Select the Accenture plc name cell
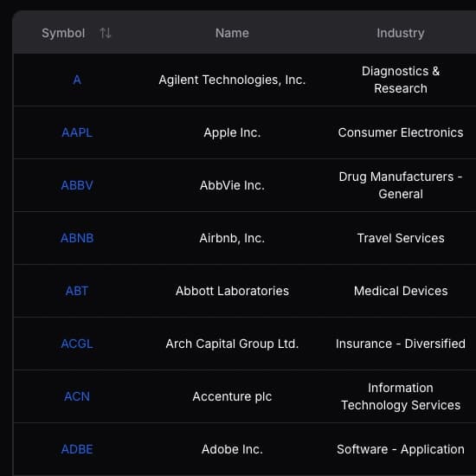 coord(232,396)
